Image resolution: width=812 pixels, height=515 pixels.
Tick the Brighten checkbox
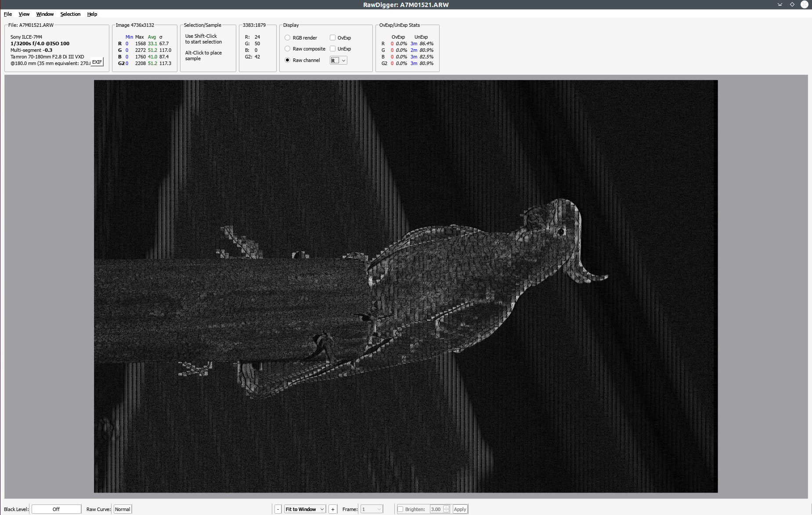coord(400,509)
